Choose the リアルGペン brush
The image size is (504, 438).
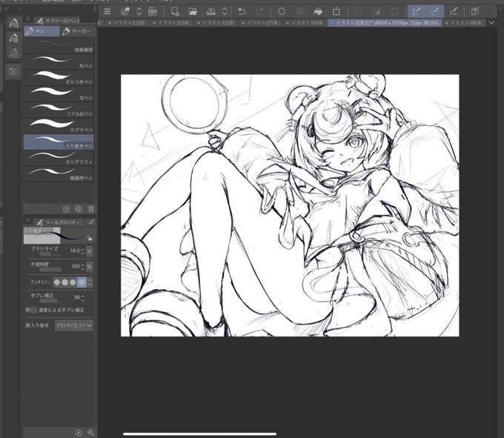[x=59, y=110]
